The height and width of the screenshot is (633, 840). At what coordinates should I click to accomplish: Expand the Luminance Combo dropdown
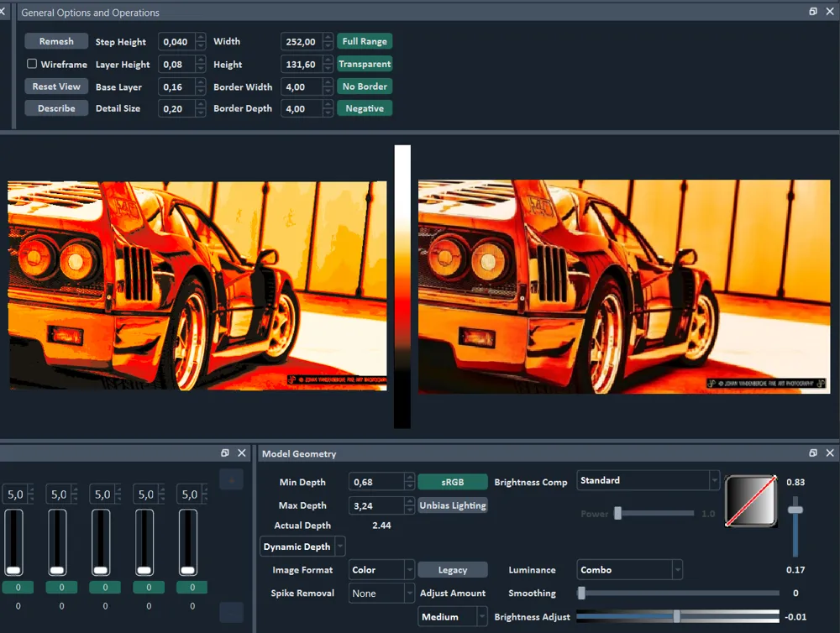(629, 570)
